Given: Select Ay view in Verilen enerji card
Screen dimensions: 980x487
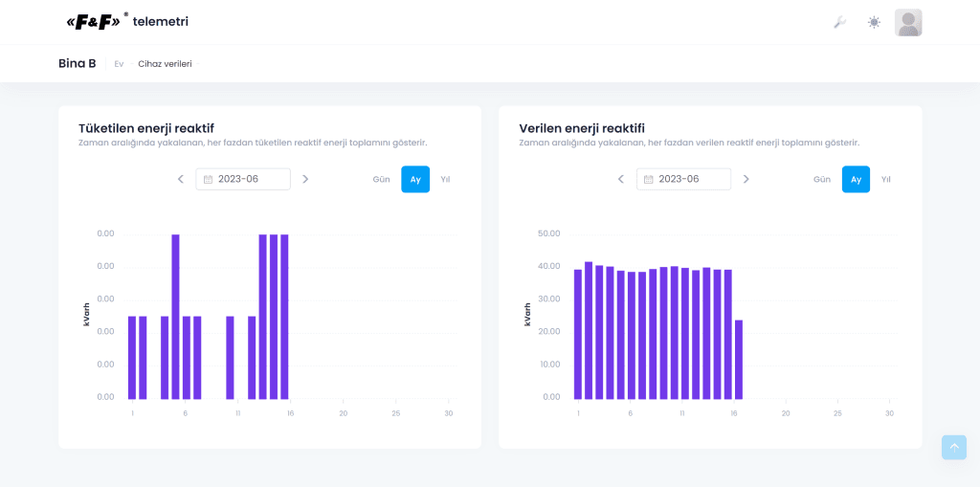Looking at the screenshot, I should click(x=856, y=180).
